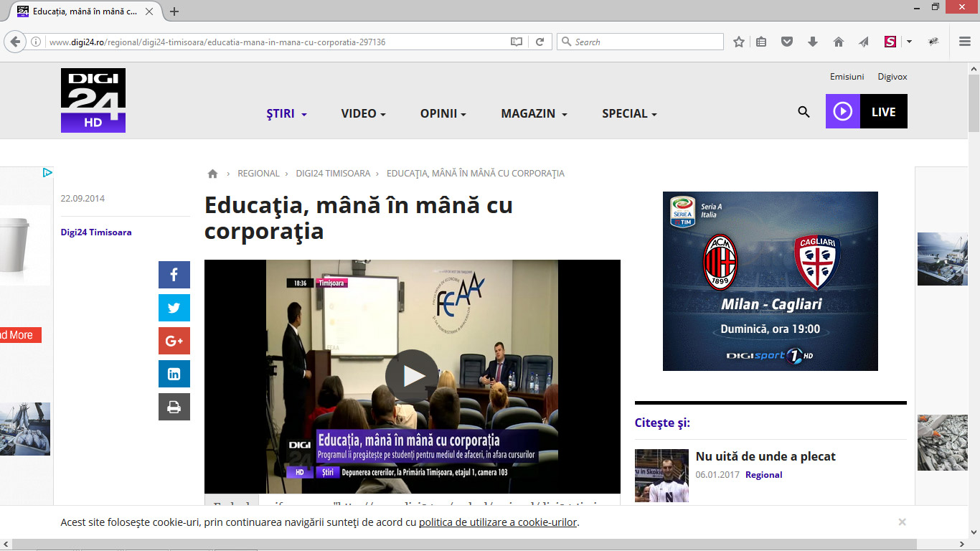Go to REGIONAL breadcrumb
This screenshot has height=551, width=980.
(x=258, y=174)
